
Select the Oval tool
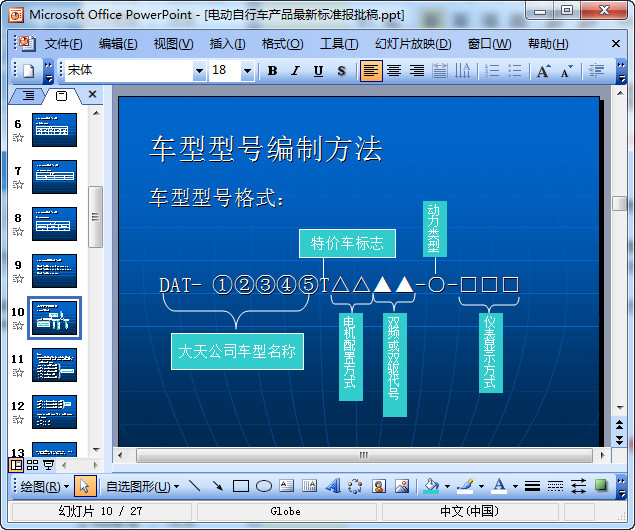point(264,486)
